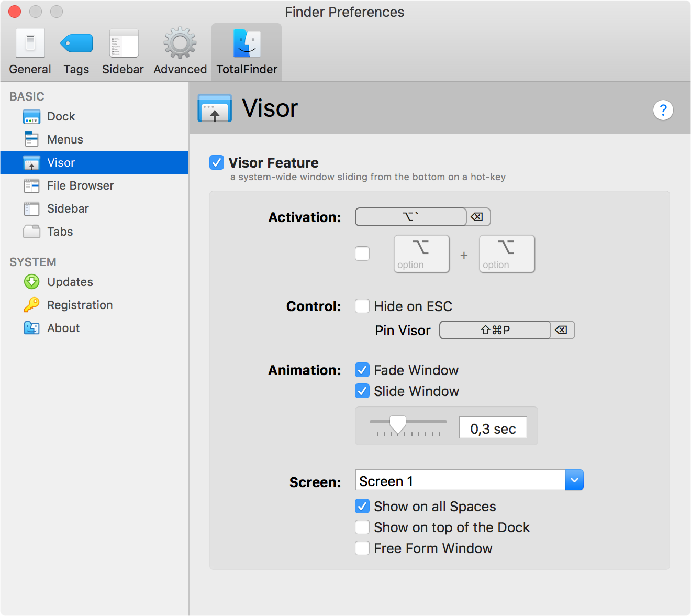
Task: Click the animation duration slider thumb
Action: point(398,424)
